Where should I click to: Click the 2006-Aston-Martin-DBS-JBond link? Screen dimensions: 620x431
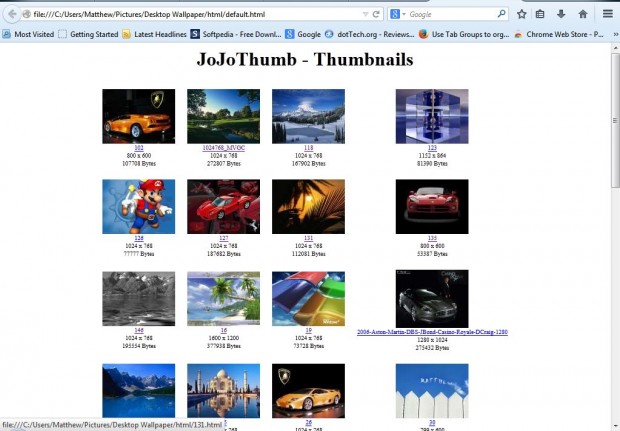[x=432, y=332]
